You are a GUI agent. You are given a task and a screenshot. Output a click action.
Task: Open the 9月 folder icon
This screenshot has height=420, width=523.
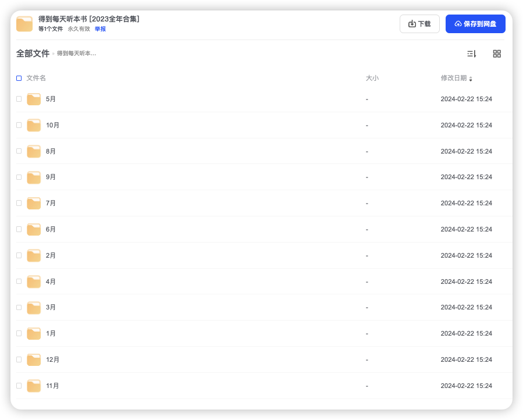click(34, 177)
